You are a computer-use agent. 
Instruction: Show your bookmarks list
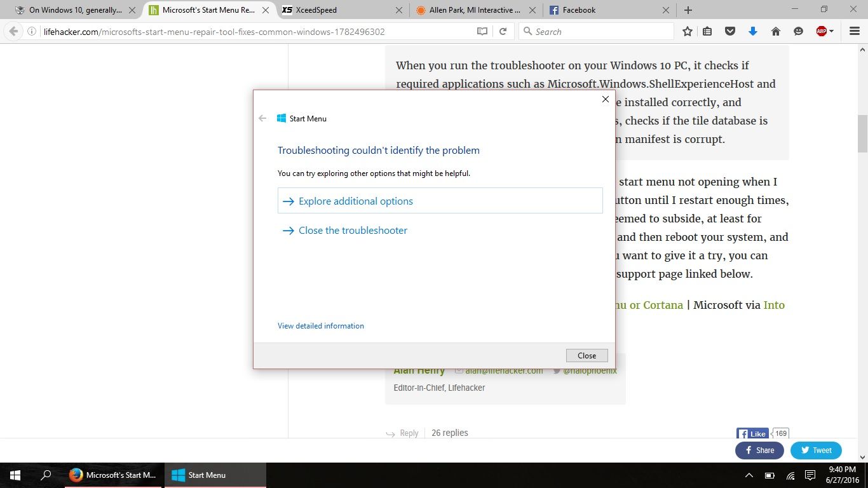coord(707,31)
